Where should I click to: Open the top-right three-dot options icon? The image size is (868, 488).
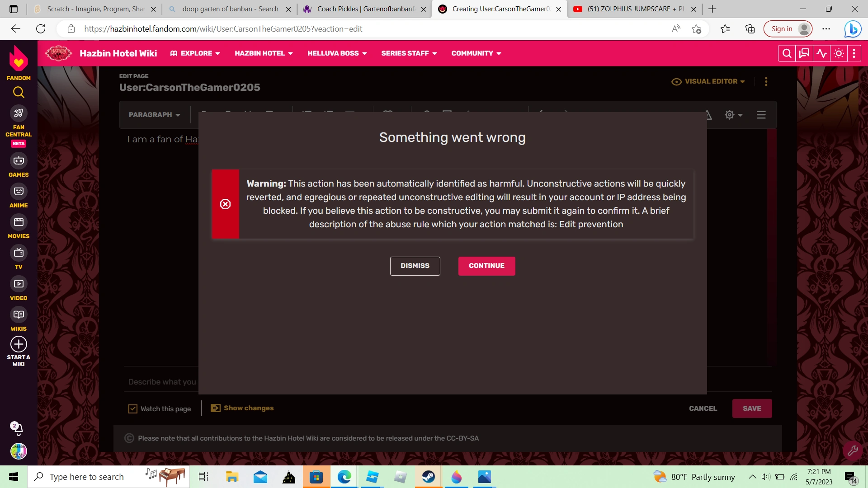pos(854,53)
